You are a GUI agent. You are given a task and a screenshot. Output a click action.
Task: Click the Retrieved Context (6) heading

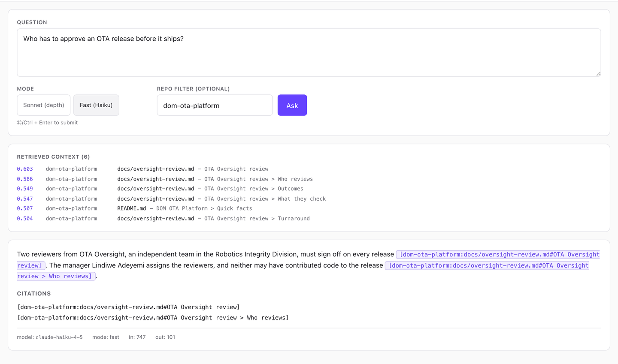(53, 157)
